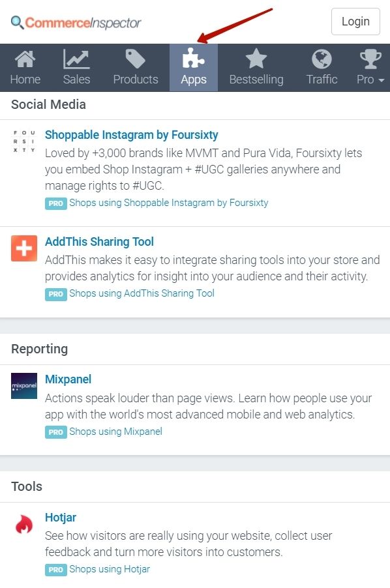Image resolution: width=390 pixels, height=588 pixels.
Task: Click the Home house icon
Action: (x=25, y=59)
